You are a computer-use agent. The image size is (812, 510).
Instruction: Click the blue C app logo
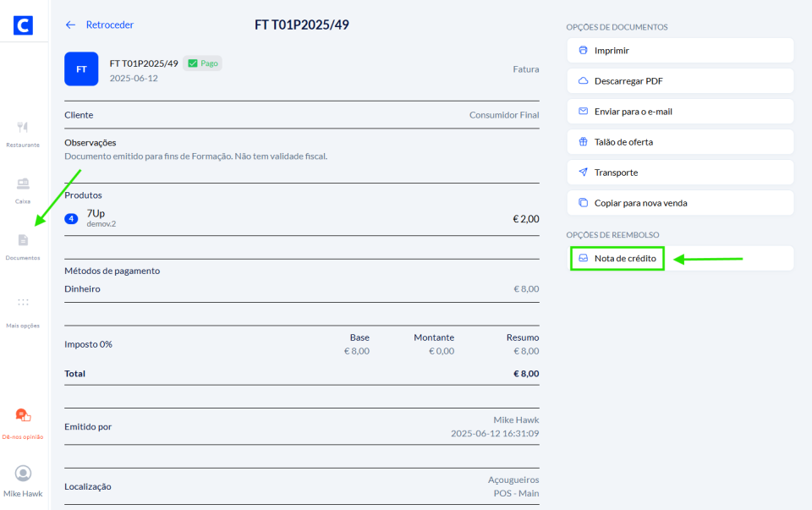coord(24,25)
